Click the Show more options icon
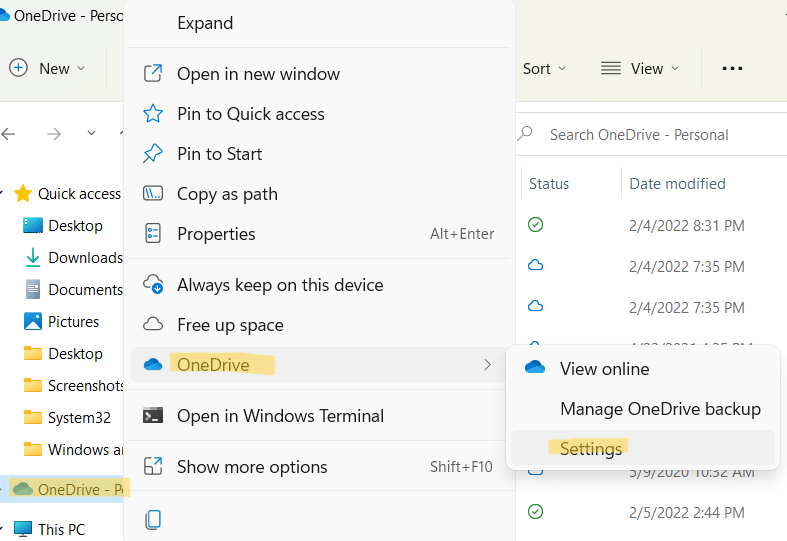 pyautogui.click(x=153, y=466)
